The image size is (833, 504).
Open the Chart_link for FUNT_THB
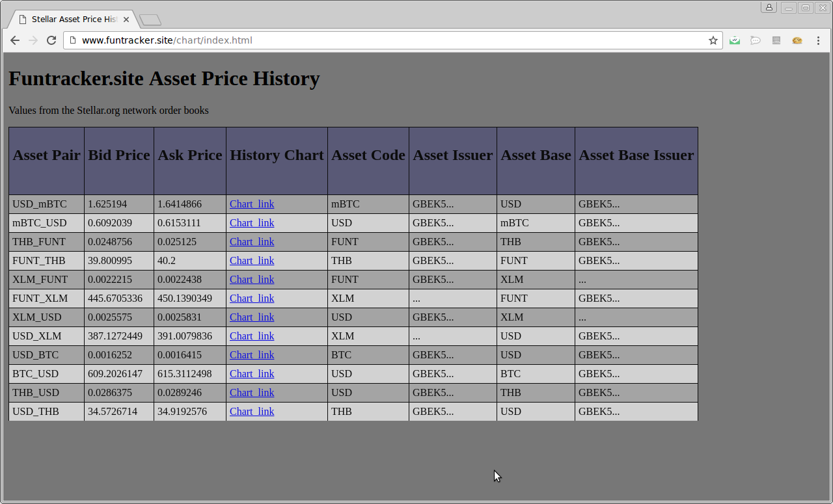(252, 261)
